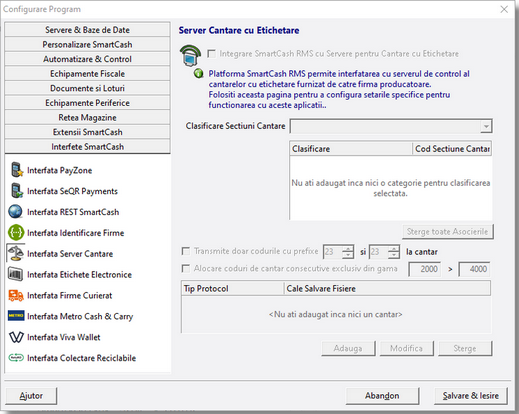Click Salvare & Iesire to save and exit
The width and height of the screenshot is (519, 414).
471,396
